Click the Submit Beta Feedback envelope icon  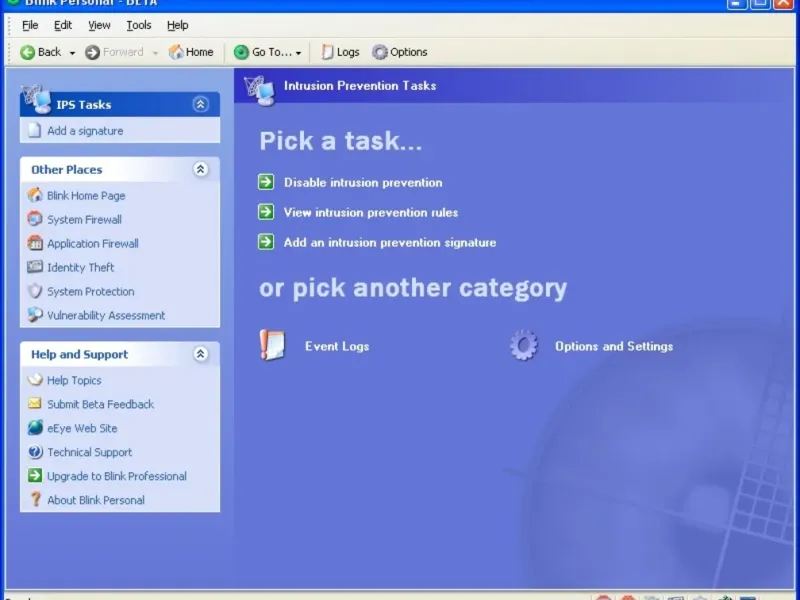(x=35, y=404)
